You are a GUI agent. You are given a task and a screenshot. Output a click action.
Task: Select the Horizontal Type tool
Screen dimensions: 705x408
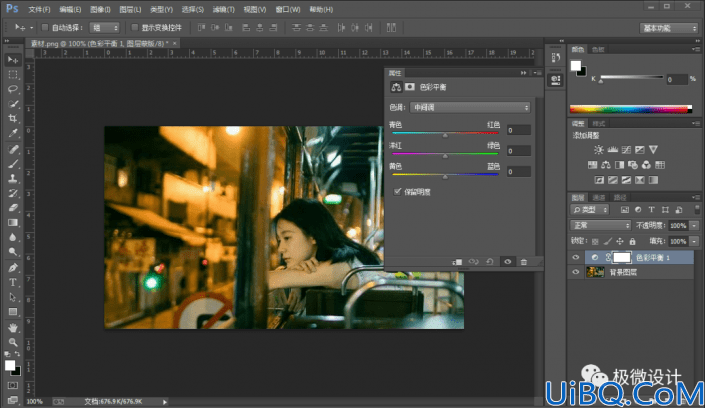(x=13, y=282)
